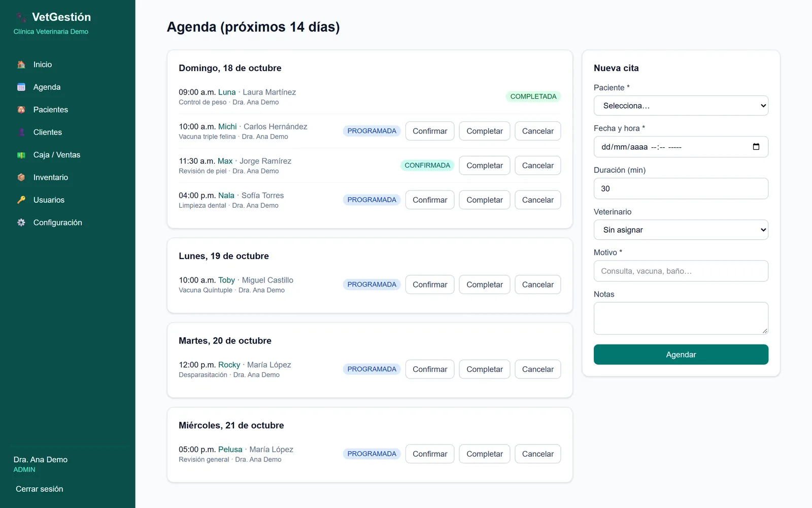Click the COMPLETADA badge on Luna's appointment

533,97
